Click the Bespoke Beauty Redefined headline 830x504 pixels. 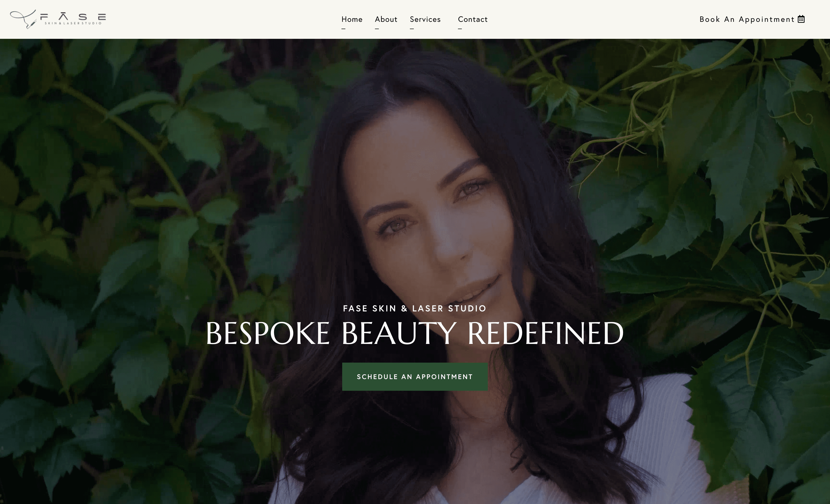tap(415, 333)
